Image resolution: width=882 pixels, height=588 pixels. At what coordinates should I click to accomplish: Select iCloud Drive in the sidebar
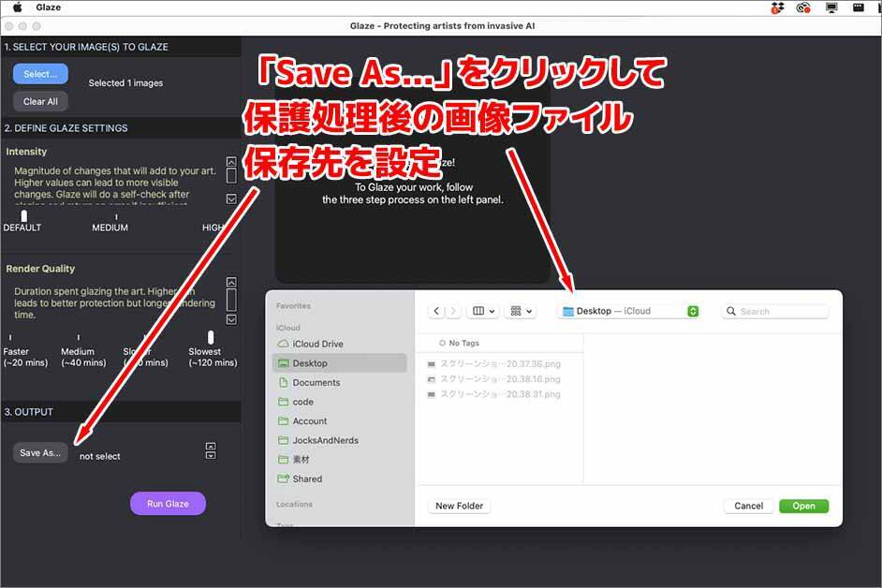tap(317, 344)
